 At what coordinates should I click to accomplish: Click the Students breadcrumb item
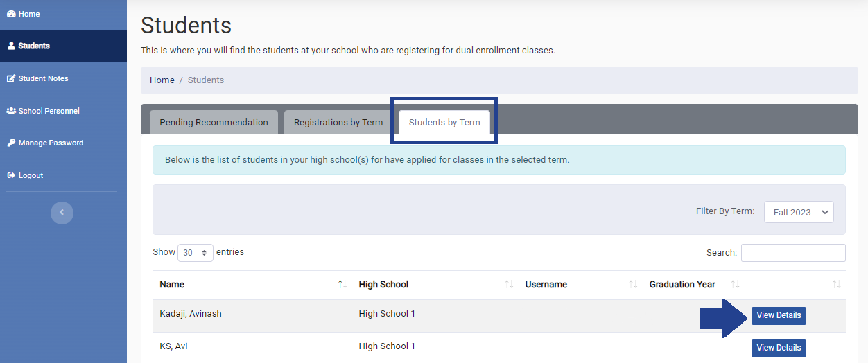[206, 80]
